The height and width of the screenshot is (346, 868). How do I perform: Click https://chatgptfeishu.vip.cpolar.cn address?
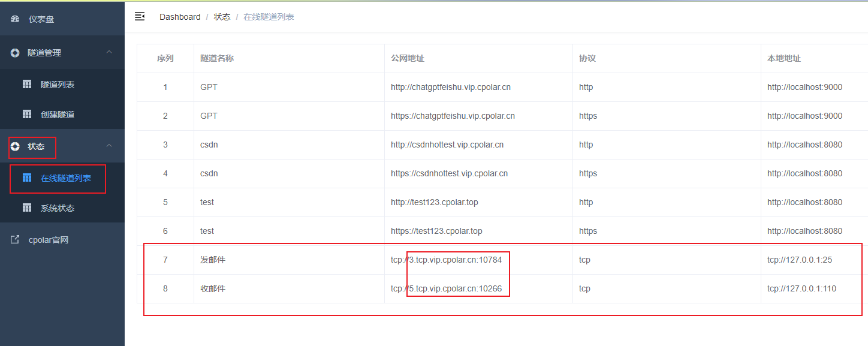453,116
